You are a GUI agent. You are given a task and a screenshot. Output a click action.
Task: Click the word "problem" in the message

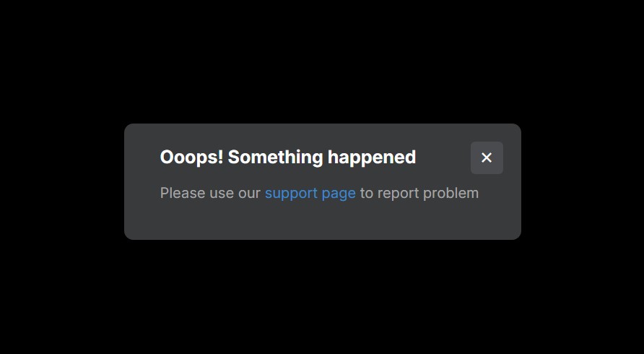click(451, 193)
